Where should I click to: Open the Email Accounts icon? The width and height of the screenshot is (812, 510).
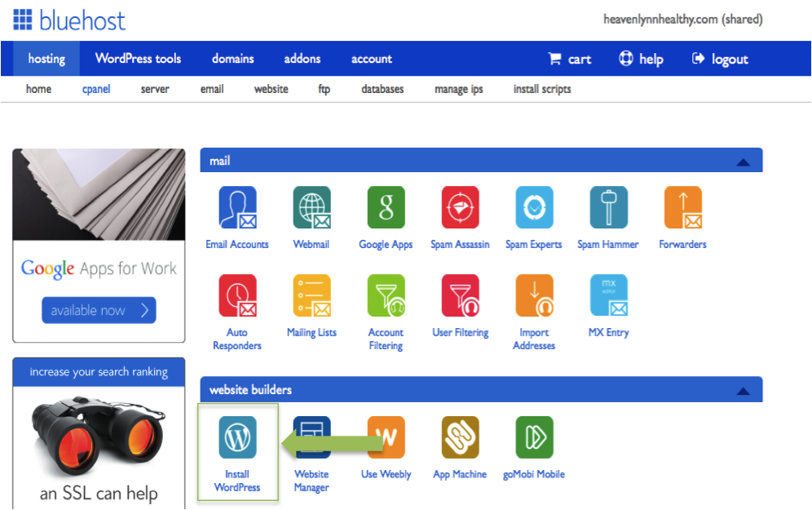(x=238, y=208)
